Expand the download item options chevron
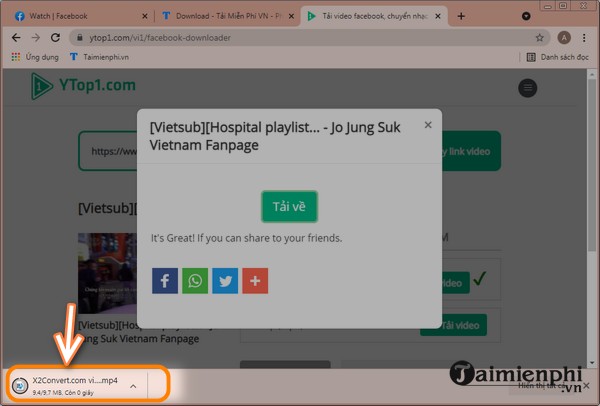Viewport: 600px width, 406px height. 133,386
